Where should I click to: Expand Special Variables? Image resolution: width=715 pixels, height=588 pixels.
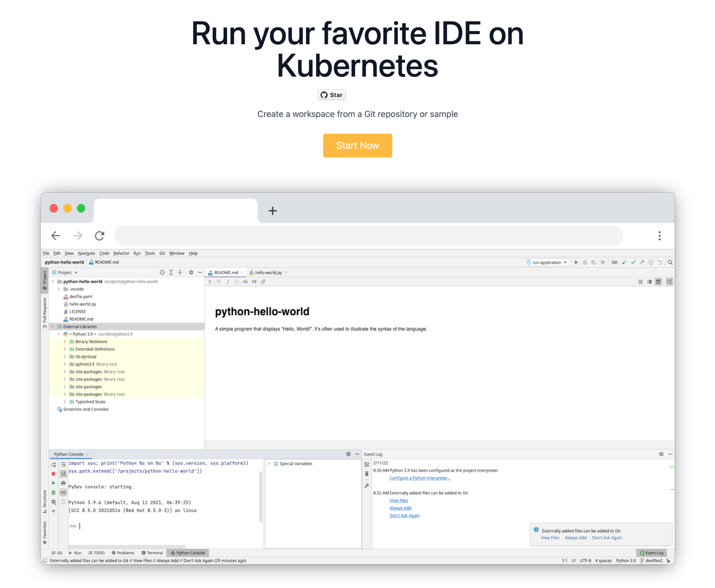(x=269, y=464)
